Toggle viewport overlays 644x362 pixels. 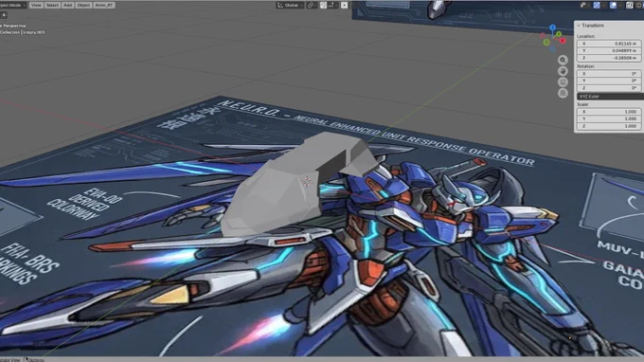click(613, 5)
